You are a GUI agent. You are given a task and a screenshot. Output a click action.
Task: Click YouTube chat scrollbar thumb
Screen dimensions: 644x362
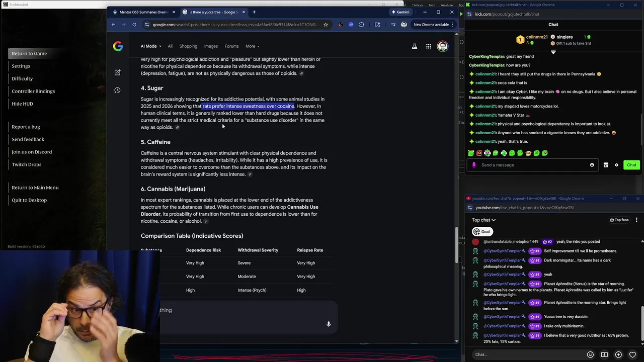pyautogui.click(x=642, y=324)
